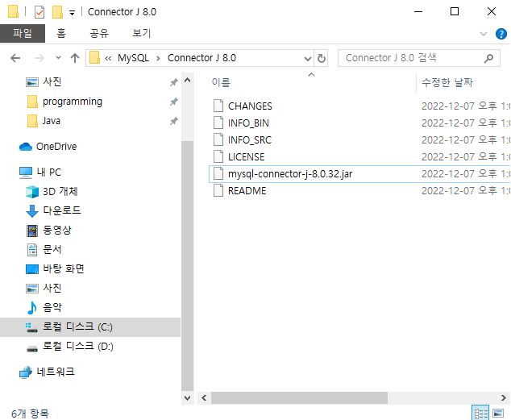
Task: Sort by 이름 column header
Action: (222, 82)
